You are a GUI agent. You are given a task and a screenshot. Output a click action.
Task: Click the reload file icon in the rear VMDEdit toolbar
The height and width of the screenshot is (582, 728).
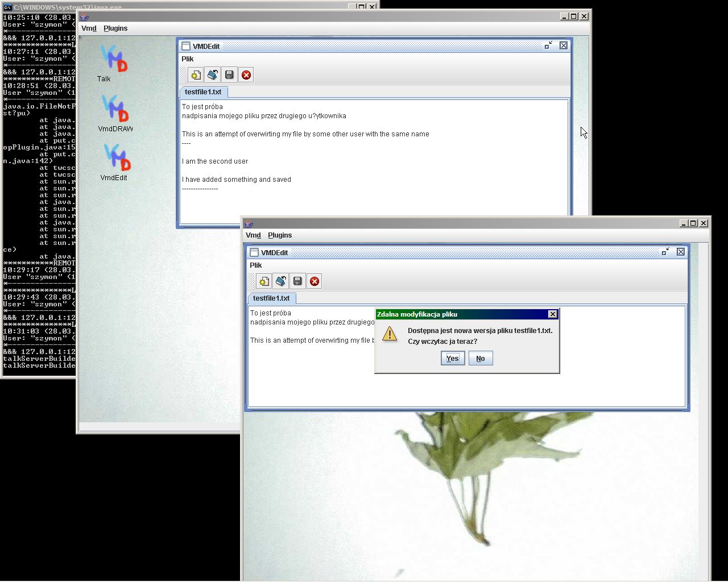point(213,74)
